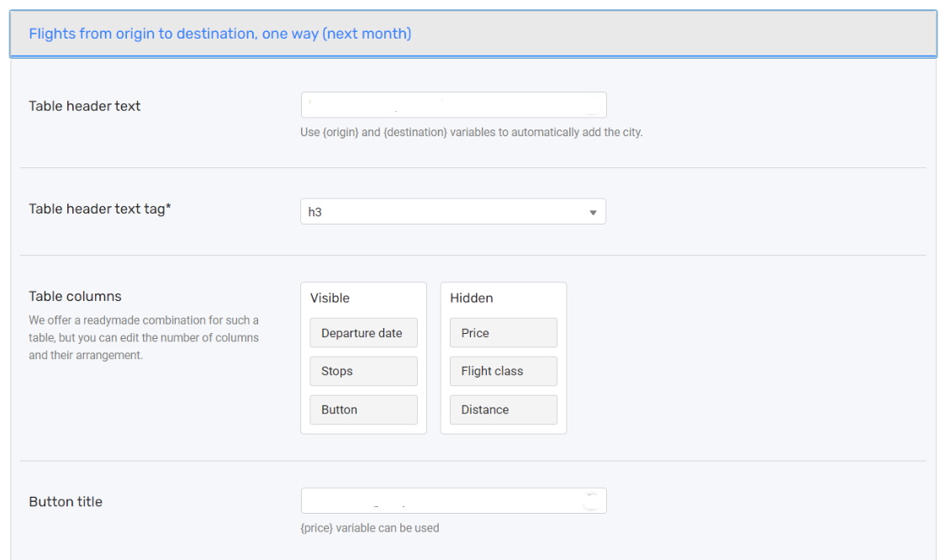945x560 pixels.
Task: Click the Button title input field
Action: (453, 501)
